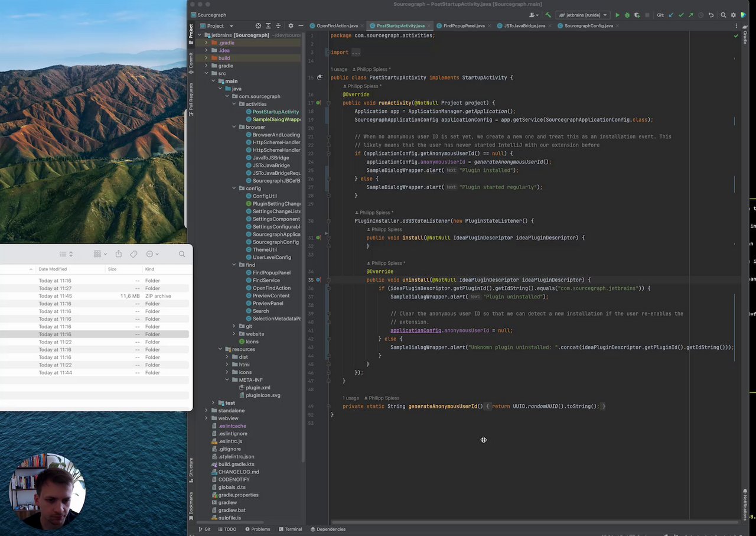
Task: Open the Pull Requests tool window tab
Action: 191,99
